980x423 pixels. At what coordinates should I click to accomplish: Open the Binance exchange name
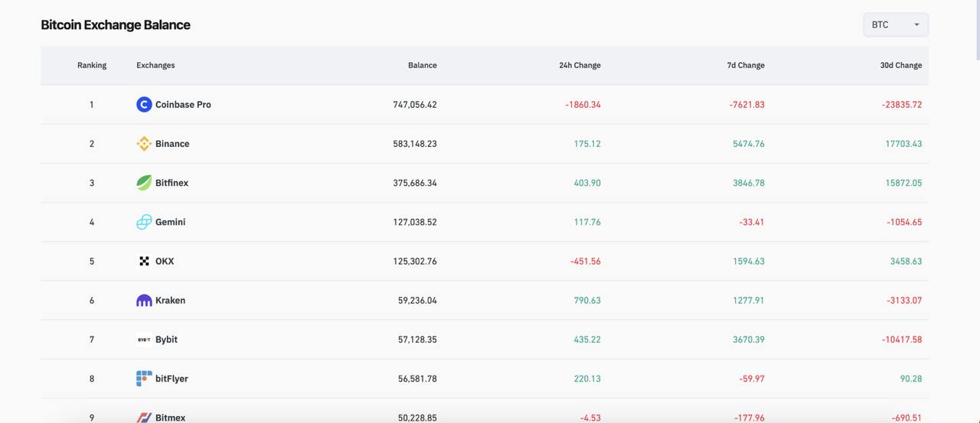tap(172, 143)
